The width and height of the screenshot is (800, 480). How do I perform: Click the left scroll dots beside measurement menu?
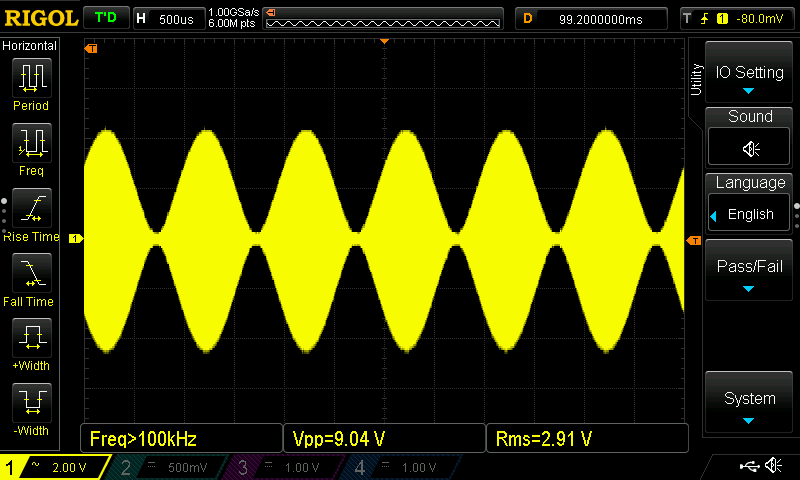point(4,216)
